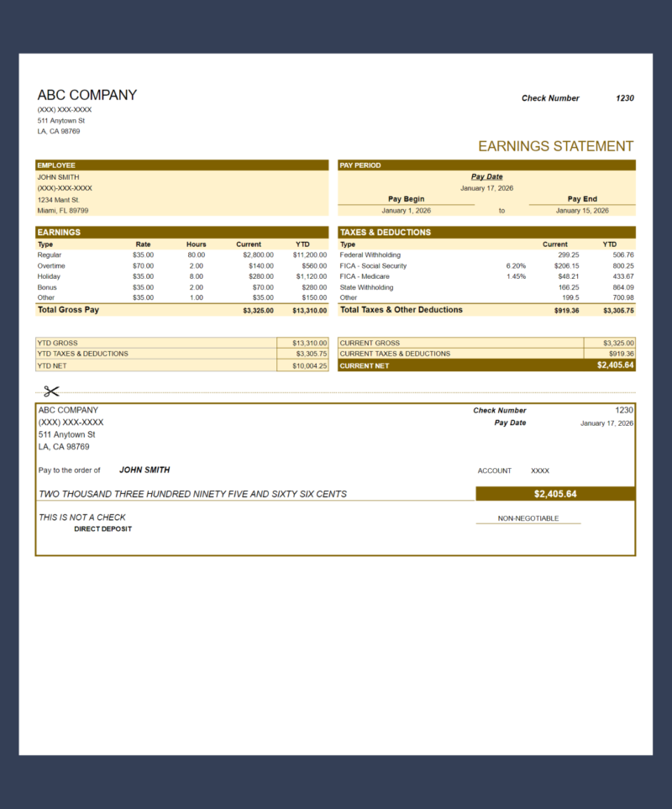Select Regular hours value 80.00

point(196,255)
